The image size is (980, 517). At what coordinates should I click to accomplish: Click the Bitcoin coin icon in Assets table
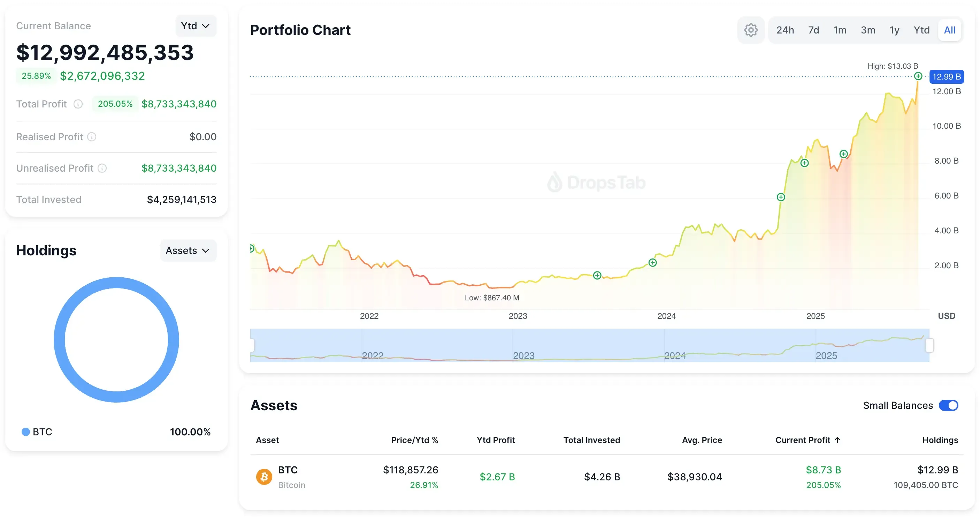(264, 477)
